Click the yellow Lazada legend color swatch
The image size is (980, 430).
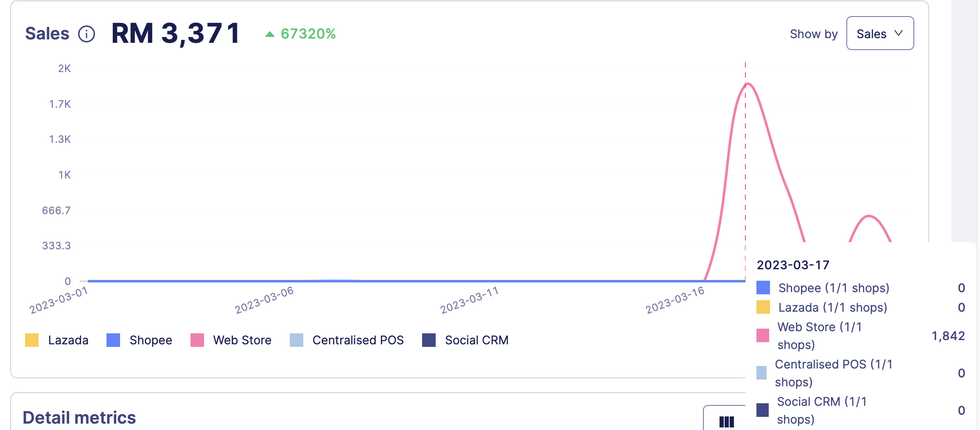coord(32,340)
